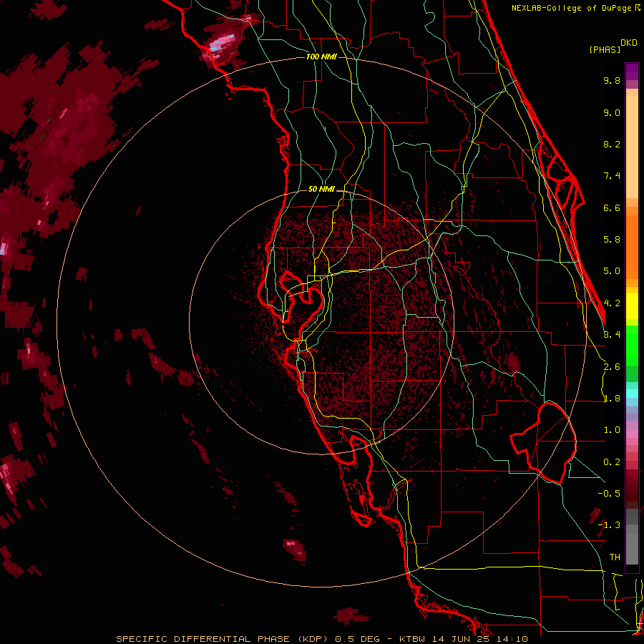This screenshot has height=644, width=644.
Task: Select the 9.8 value on the scale
Action: click(612, 80)
